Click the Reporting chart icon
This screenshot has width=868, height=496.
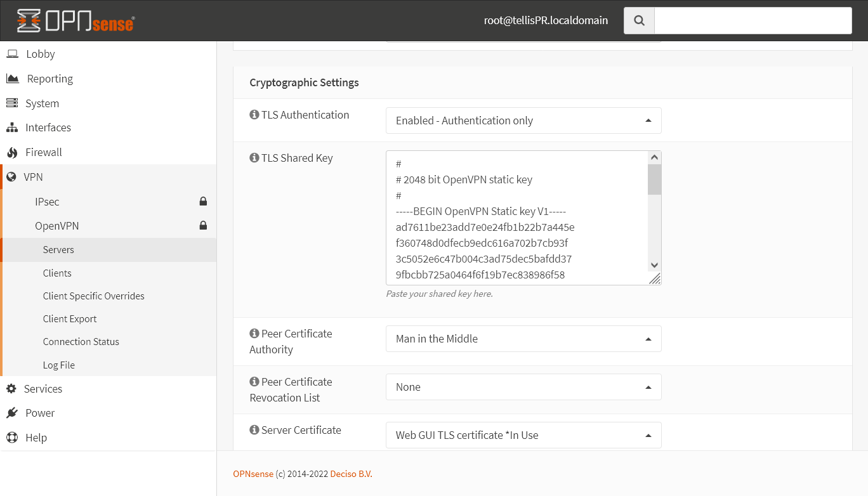(13, 78)
